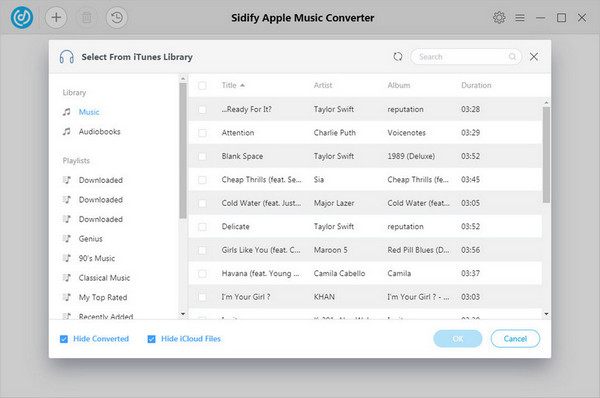Click the 1989 (Deluxe) album cell
600x398 pixels.
click(x=411, y=156)
